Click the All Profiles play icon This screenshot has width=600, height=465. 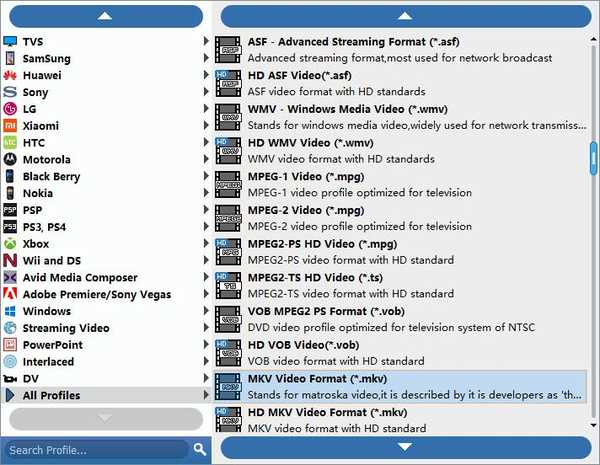coord(10,395)
